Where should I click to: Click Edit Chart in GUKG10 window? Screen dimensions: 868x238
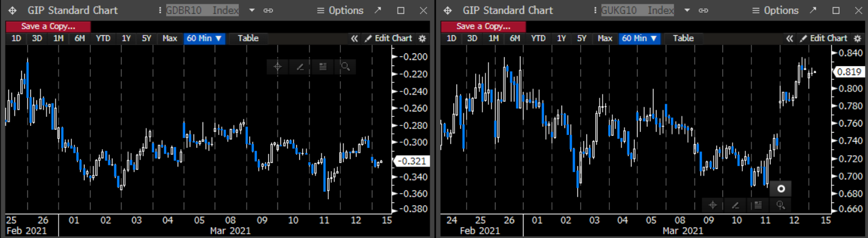click(823, 38)
